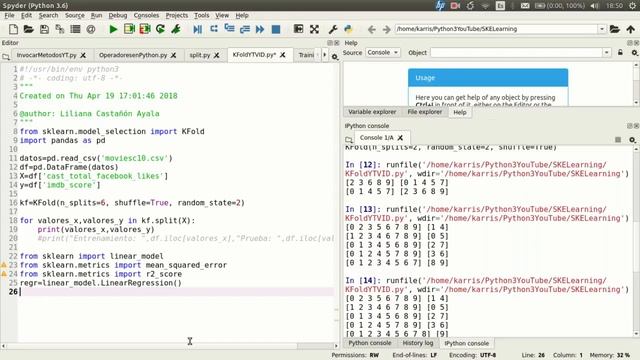Image resolution: width=640 pixels, height=360 pixels.
Task: Switch to OperadoresenPython.py tab
Action: point(133,55)
